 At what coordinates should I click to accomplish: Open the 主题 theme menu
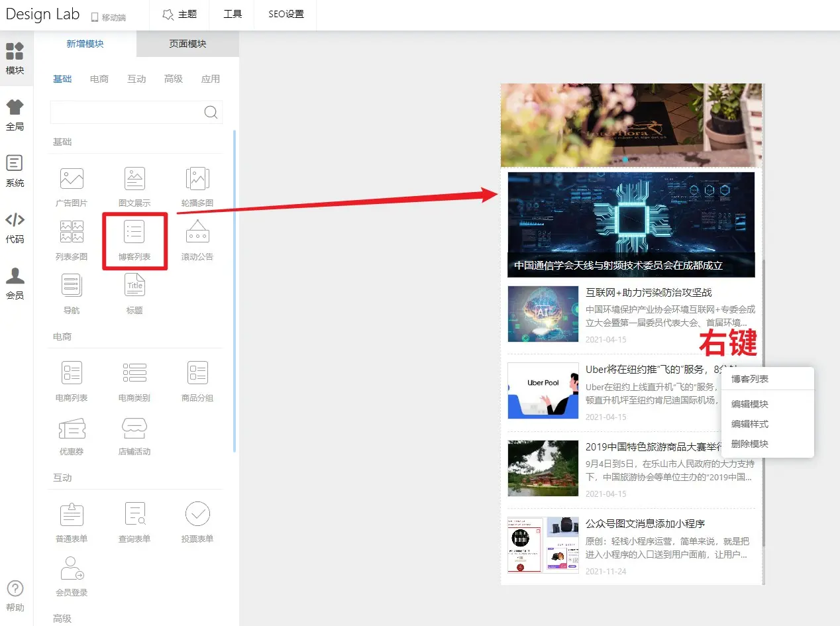click(180, 15)
